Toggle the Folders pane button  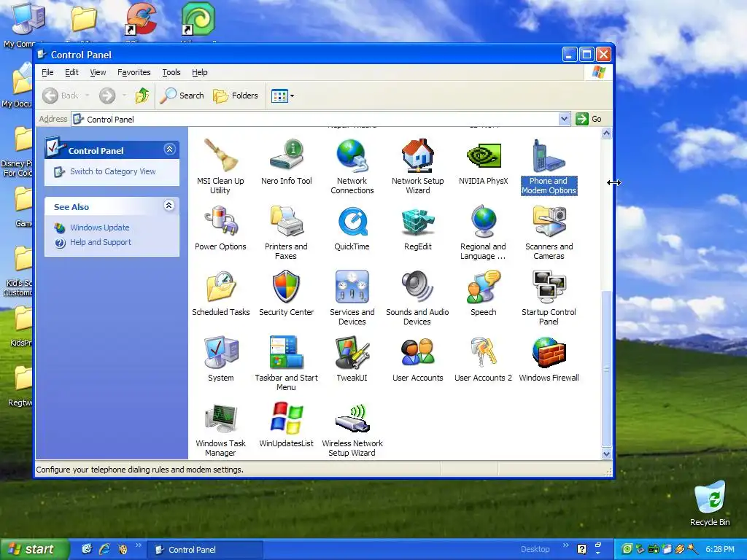pos(236,96)
